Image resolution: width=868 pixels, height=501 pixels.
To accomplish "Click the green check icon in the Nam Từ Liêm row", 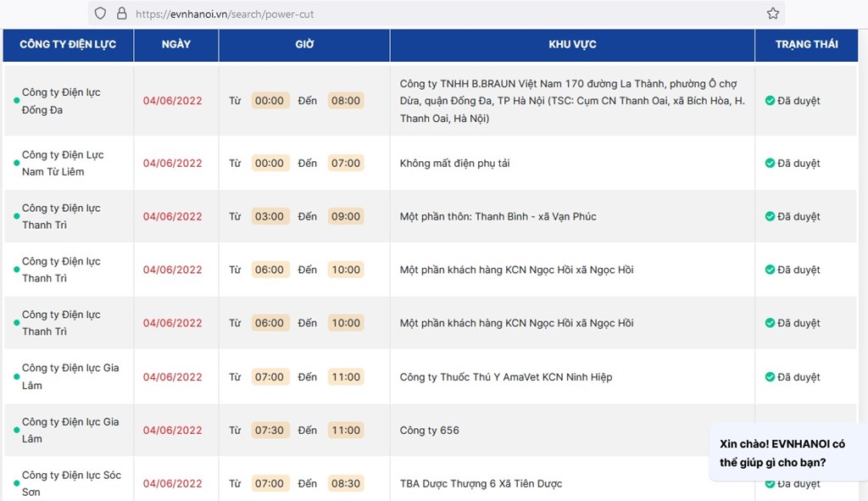I will point(770,164).
